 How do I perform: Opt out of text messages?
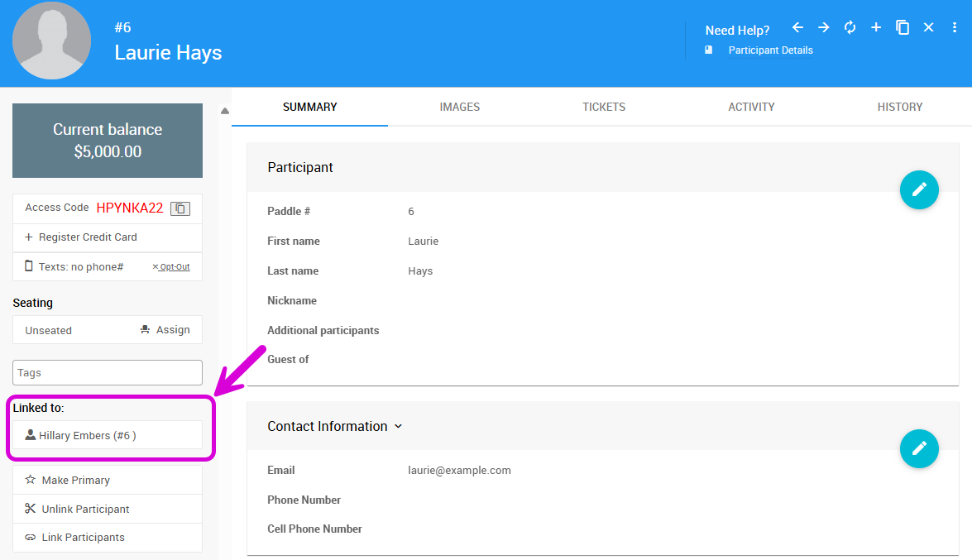click(x=171, y=266)
